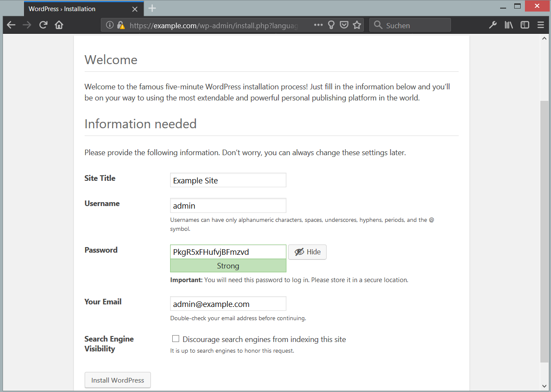Click the Install WordPress button

(x=118, y=380)
